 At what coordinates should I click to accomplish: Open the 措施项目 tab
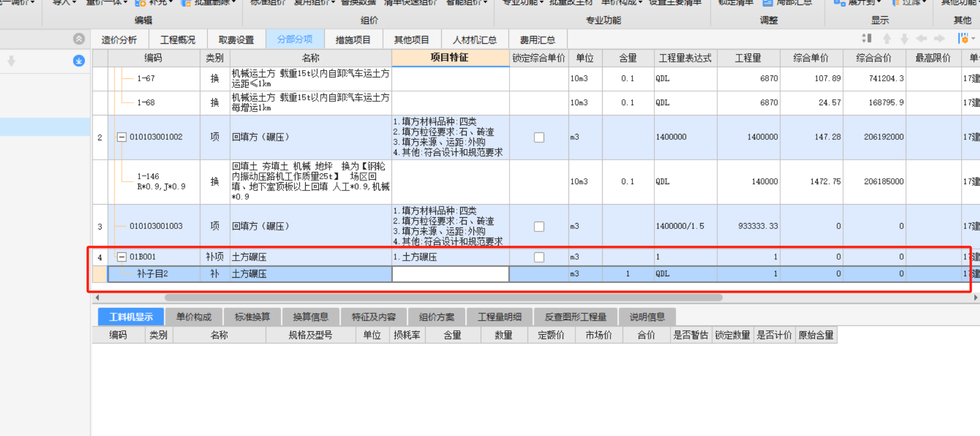pyautogui.click(x=353, y=40)
